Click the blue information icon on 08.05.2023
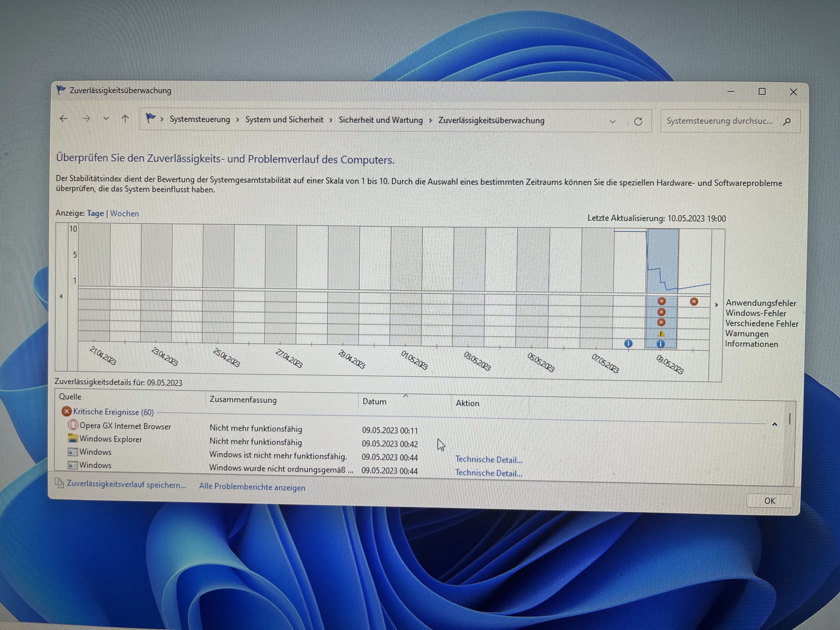The height and width of the screenshot is (630, 840). [x=628, y=343]
